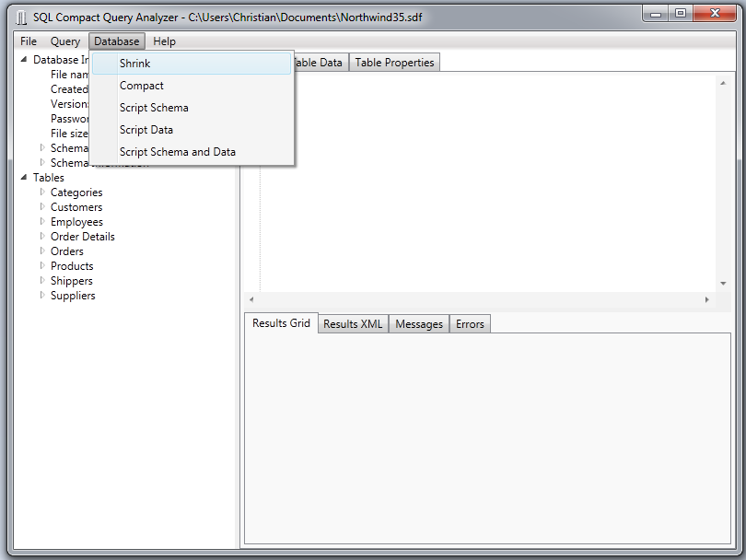Select Script Data menu entry
Screen dimensions: 746x560
[x=192, y=130]
